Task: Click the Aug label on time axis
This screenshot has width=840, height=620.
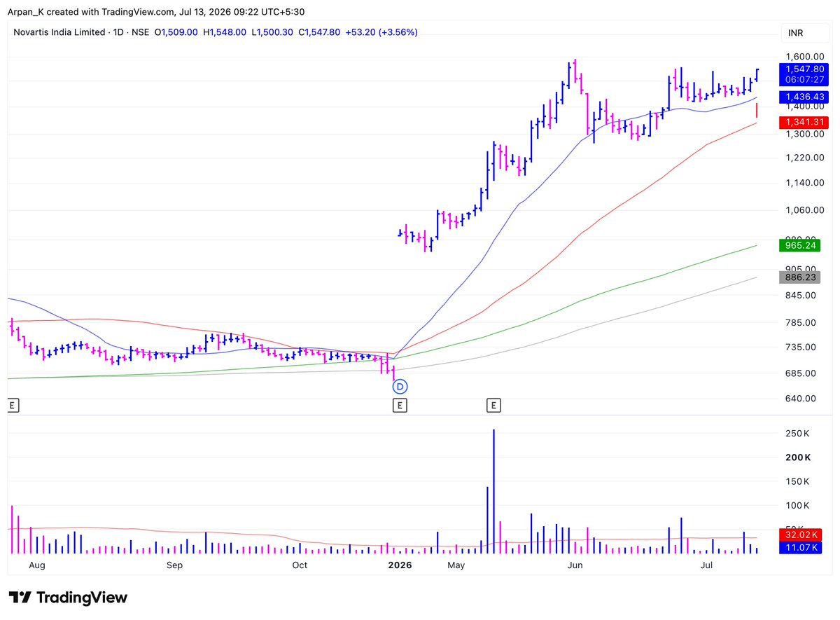Action: [37, 564]
